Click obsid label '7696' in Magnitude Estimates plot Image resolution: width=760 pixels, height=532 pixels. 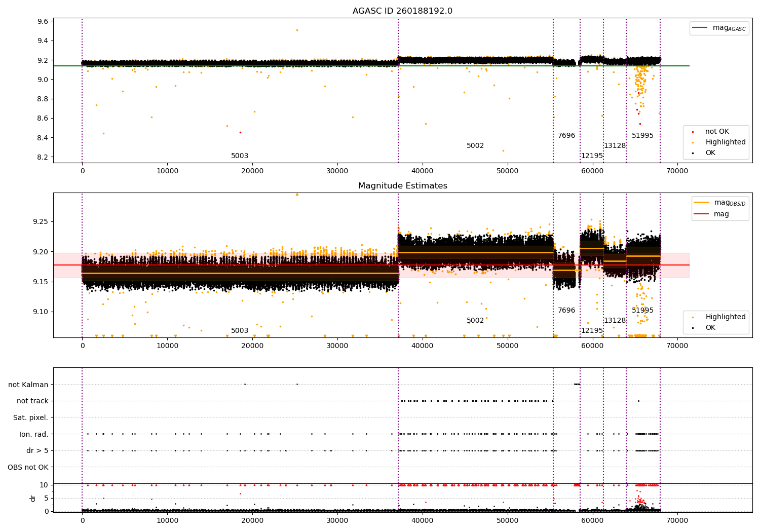566,310
